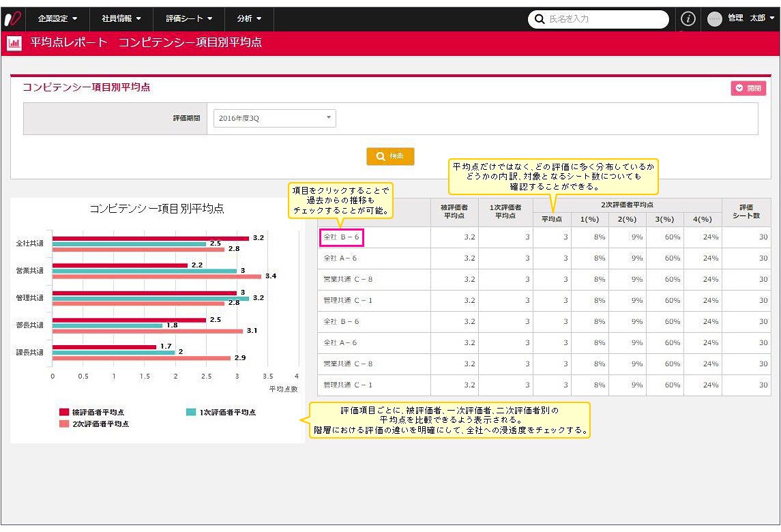Open the 評価期間 dropdown showing 2016年度3Q

tap(274, 118)
